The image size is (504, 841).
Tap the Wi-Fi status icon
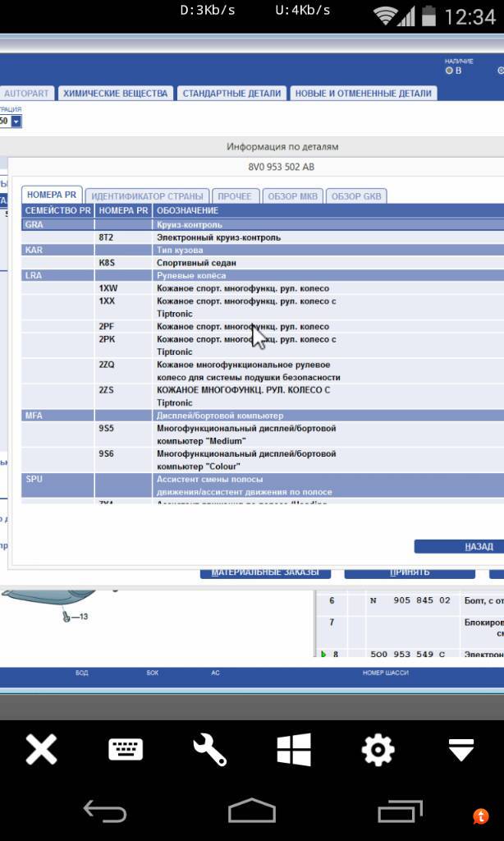point(386,16)
